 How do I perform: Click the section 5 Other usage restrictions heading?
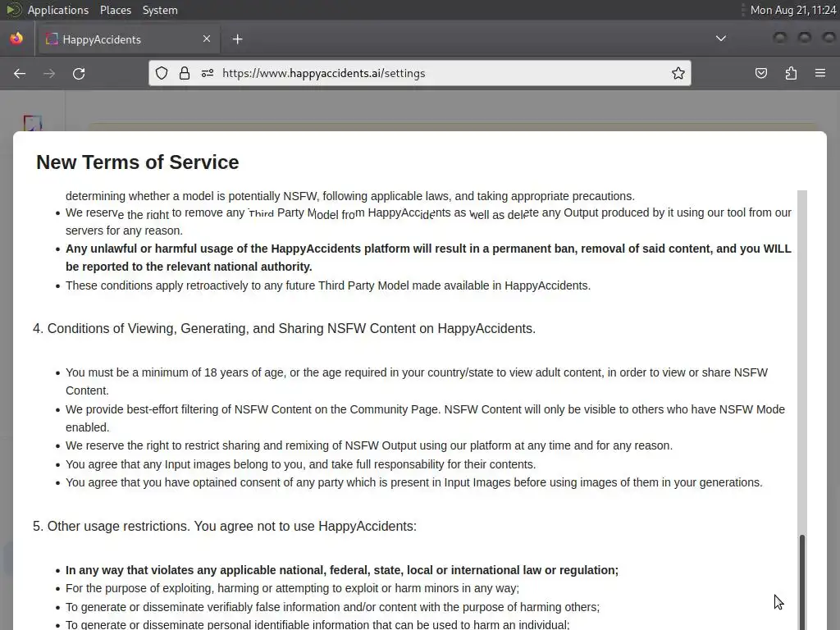click(225, 526)
